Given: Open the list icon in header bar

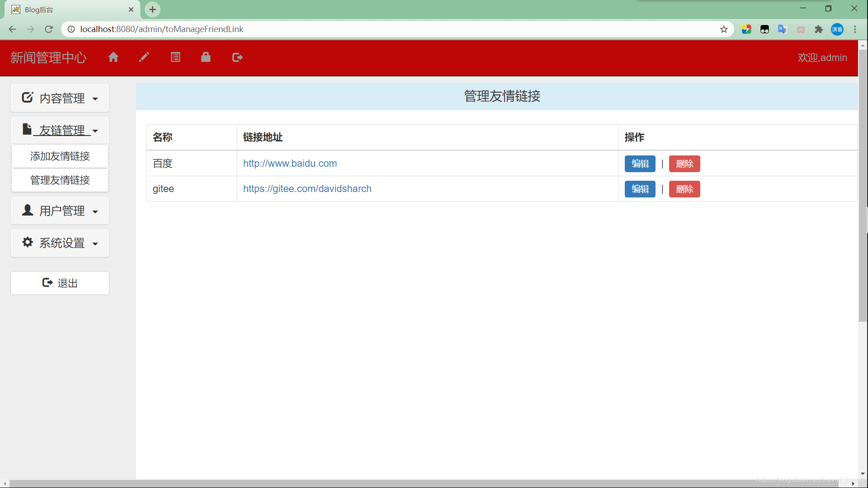Looking at the screenshot, I should [x=175, y=57].
